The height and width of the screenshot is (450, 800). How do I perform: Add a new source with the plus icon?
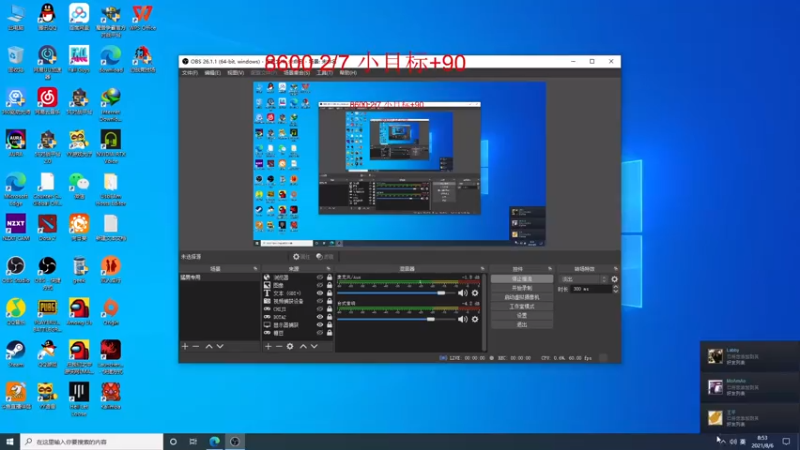click(x=268, y=346)
